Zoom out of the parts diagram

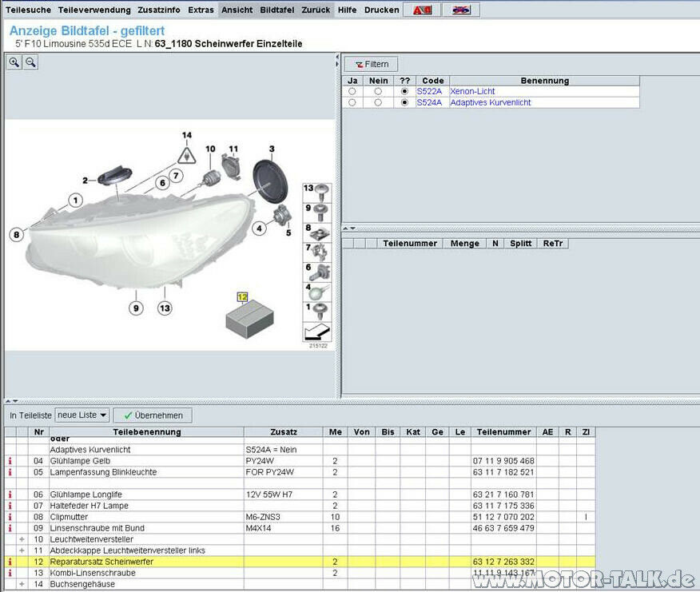pos(30,62)
